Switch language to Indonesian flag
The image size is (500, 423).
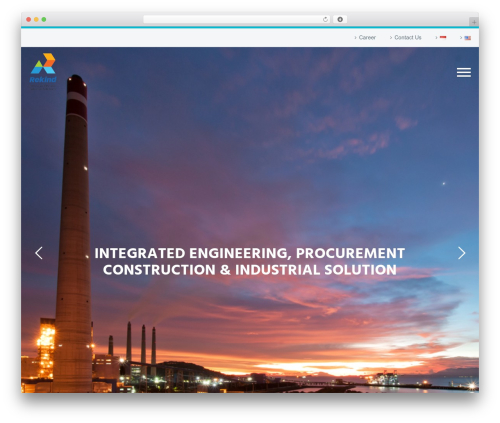click(x=443, y=37)
